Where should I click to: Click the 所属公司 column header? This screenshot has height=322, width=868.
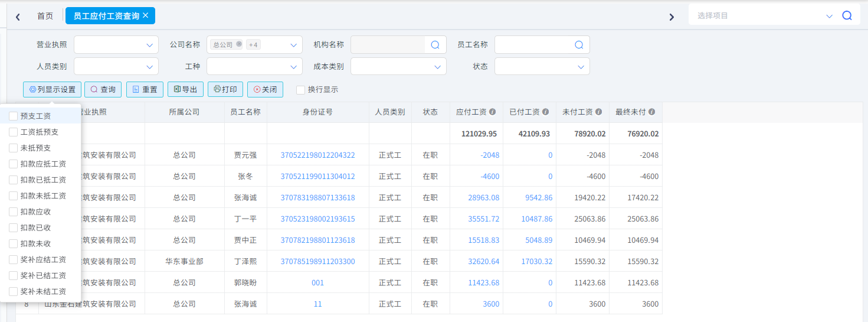[184, 112]
